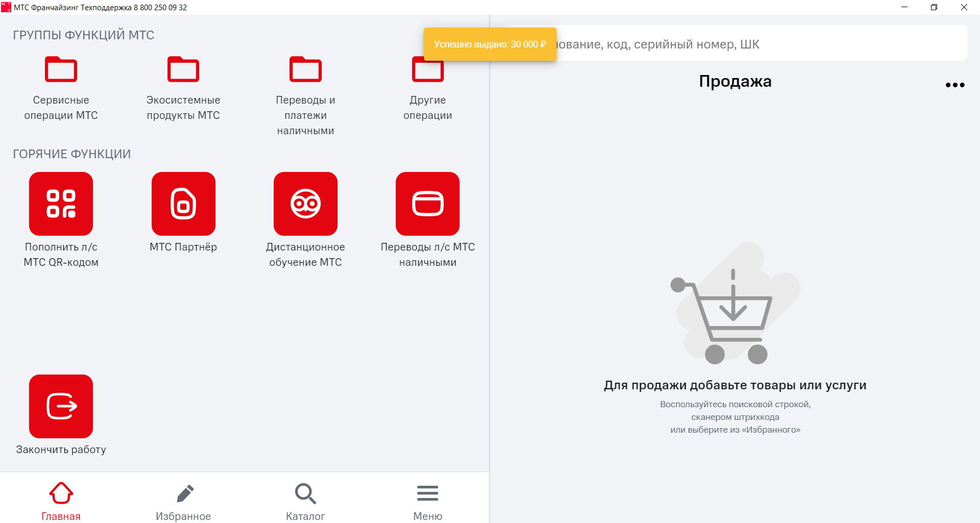
Task: Minimize the МТС Франчайзинг window
Action: point(904,7)
